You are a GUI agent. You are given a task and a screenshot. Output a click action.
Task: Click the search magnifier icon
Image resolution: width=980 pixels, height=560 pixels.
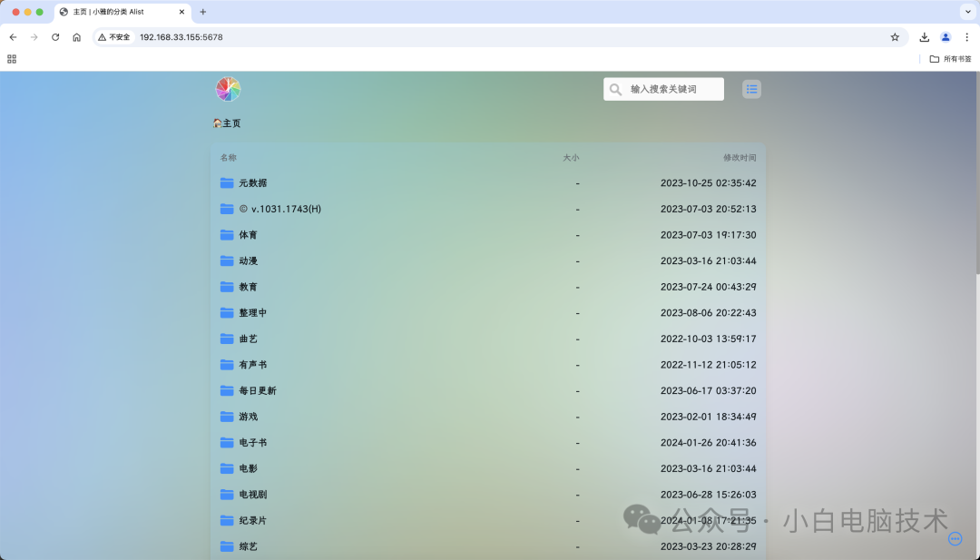click(x=616, y=89)
